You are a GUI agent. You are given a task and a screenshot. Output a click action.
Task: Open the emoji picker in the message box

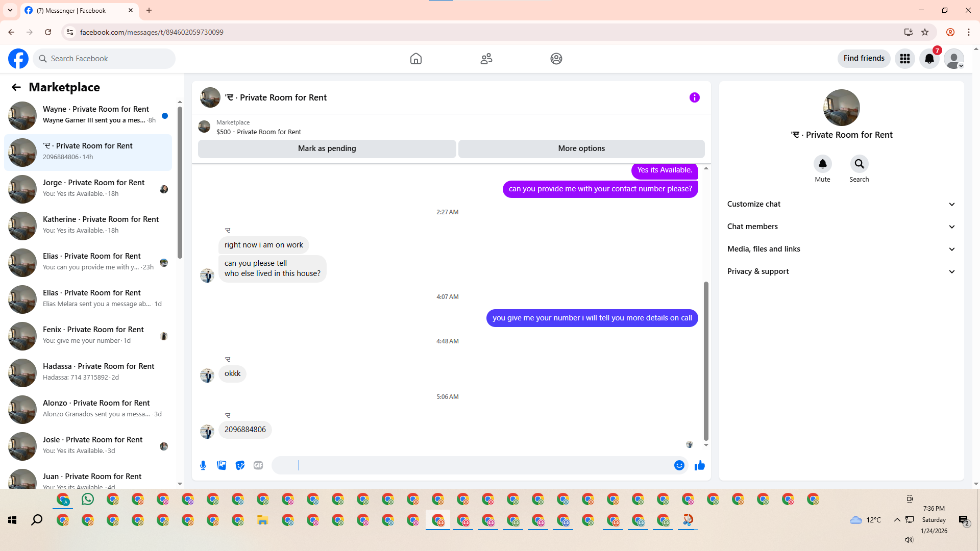tap(679, 465)
